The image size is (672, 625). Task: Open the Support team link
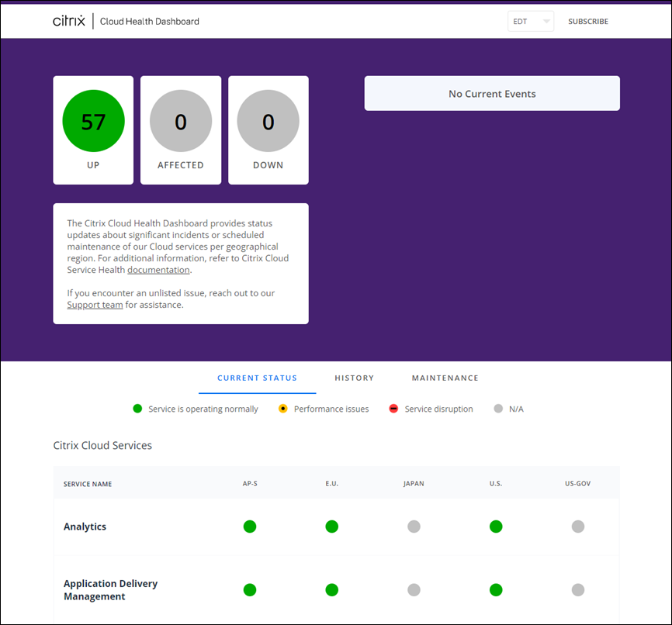(95, 305)
